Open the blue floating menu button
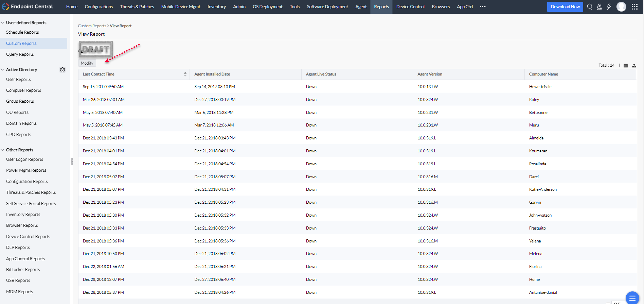This screenshot has height=304, width=644. tap(632, 298)
